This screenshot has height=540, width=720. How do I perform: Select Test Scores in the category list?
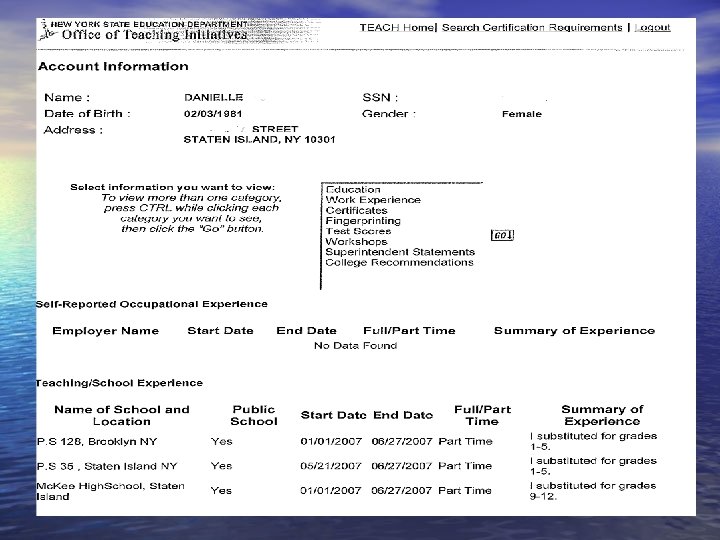pos(358,231)
